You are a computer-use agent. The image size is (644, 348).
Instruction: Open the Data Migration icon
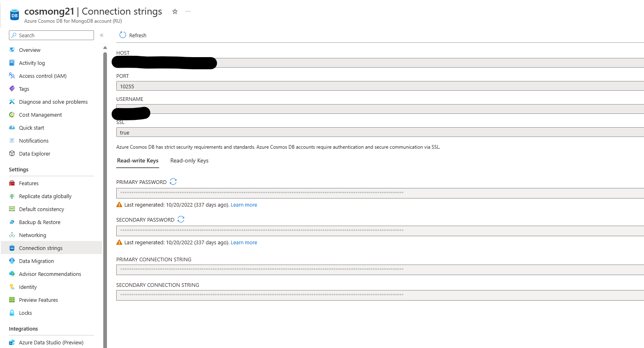(12, 261)
